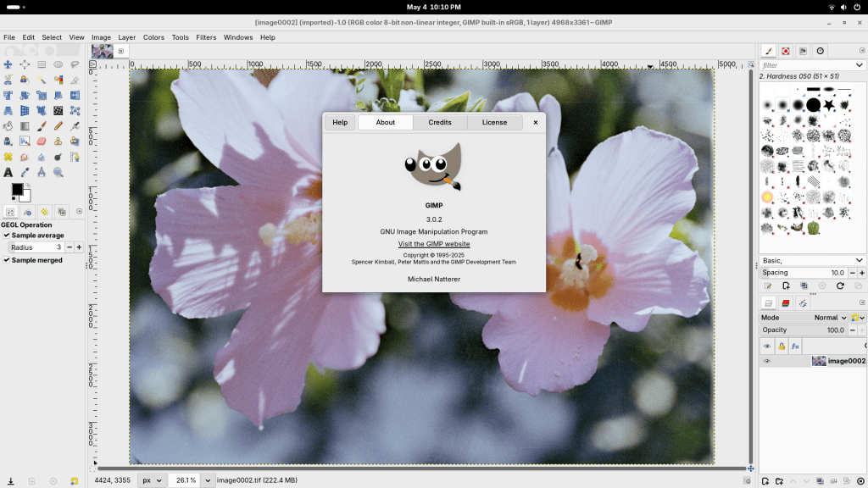Image resolution: width=868 pixels, height=488 pixels.
Task: Click the black foreground color swatch
Action: coord(16,190)
